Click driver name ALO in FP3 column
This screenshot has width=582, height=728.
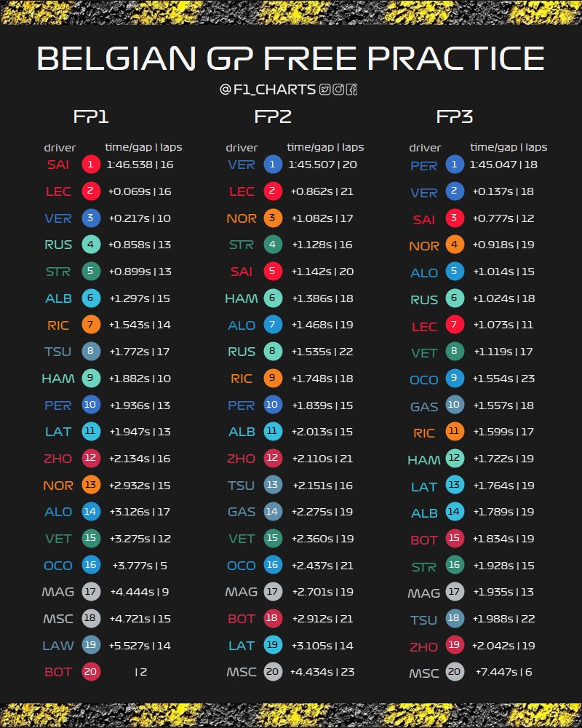[x=424, y=273]
